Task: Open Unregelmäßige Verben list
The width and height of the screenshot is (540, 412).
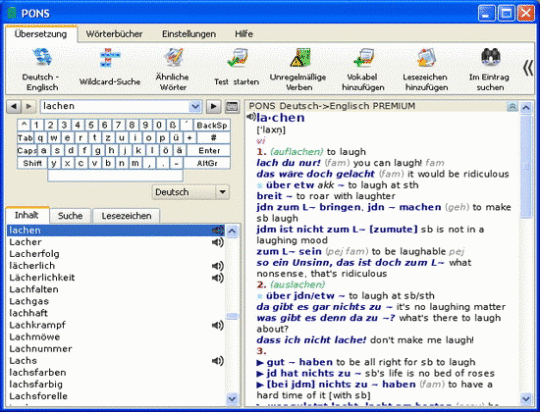Action: point(300,57)
